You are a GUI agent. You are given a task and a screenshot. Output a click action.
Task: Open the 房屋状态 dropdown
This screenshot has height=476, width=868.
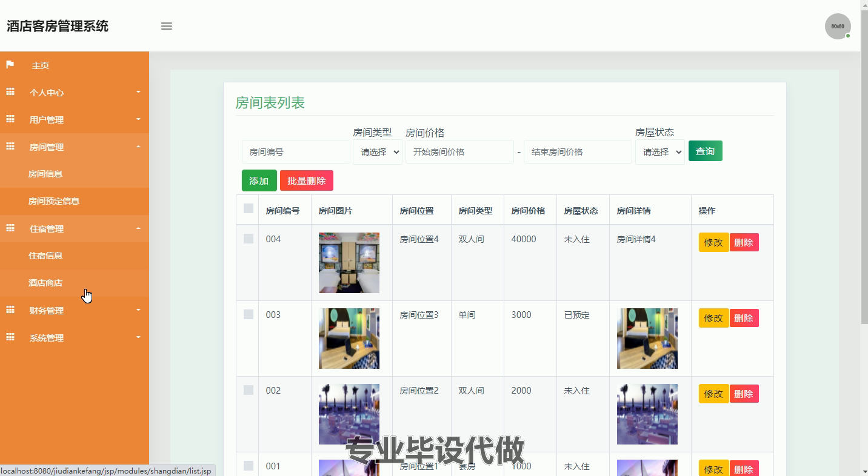click(660, 152)
